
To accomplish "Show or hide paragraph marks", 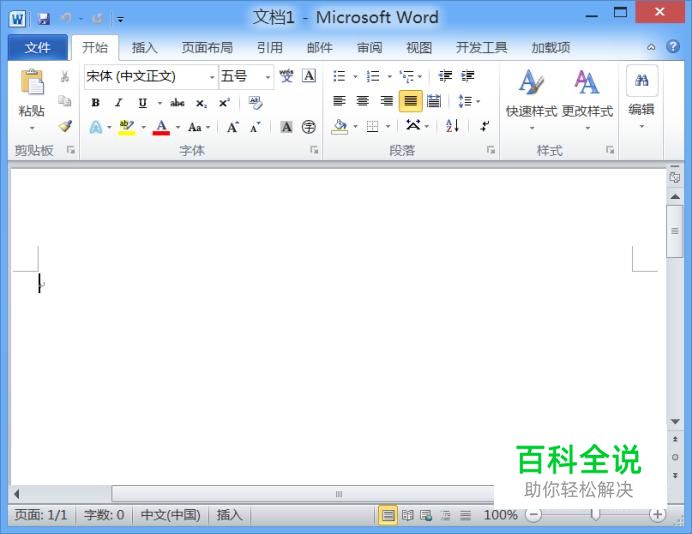I will [x=485, y=126].
